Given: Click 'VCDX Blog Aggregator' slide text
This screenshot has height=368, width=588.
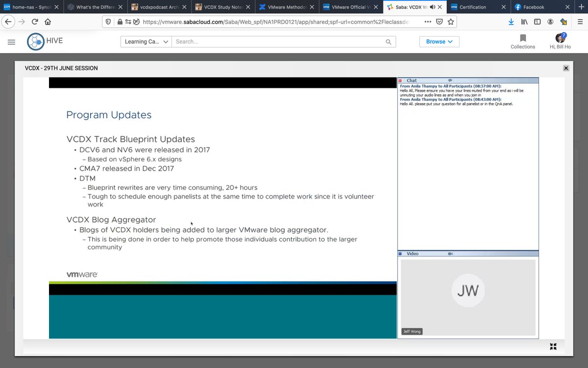Looking at the screenshot, I should [111, 219].
